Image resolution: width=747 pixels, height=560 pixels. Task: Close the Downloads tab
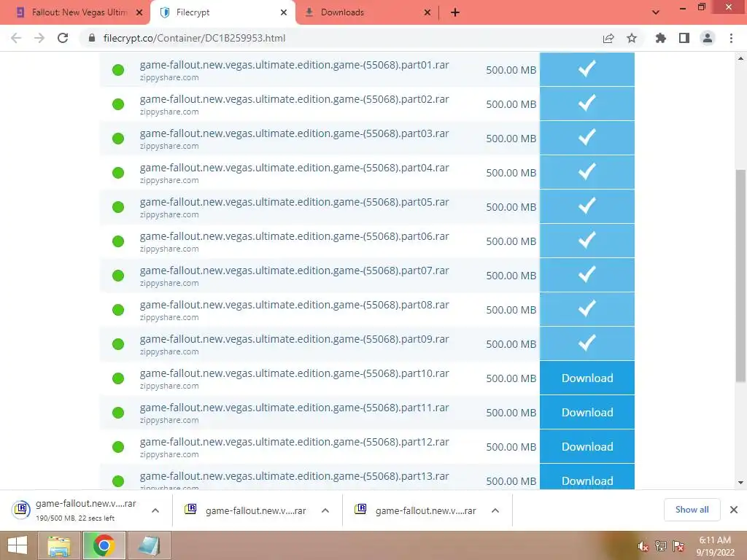pos(427,12)
